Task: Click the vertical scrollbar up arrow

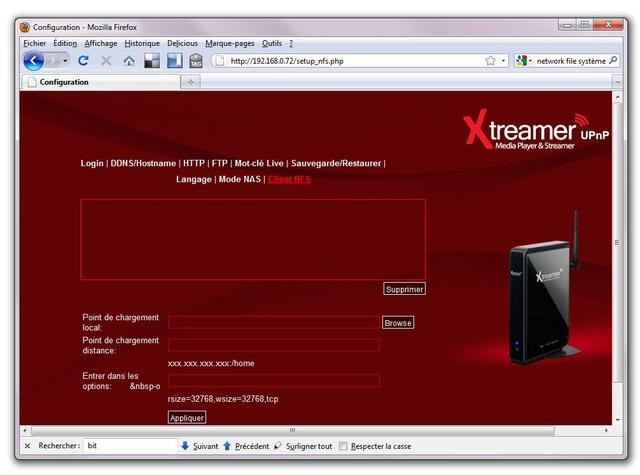Action: coord(617,97)
